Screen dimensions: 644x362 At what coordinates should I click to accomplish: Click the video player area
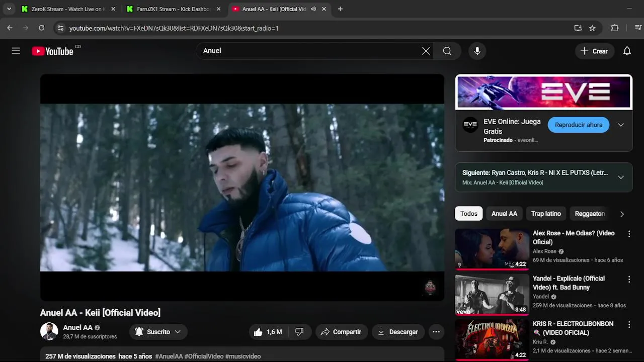point(242,188)
